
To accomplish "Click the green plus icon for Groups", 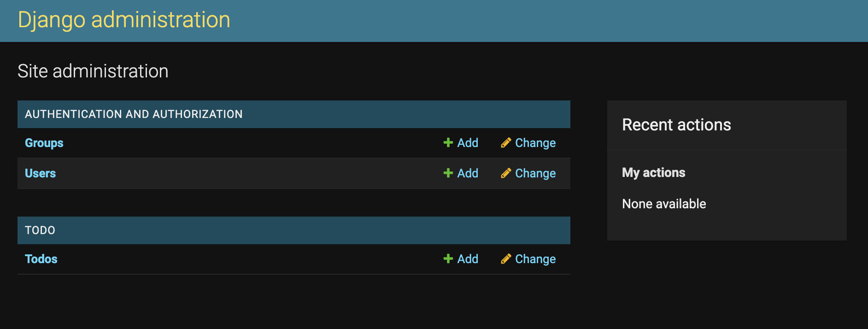I will click(448, 143).
